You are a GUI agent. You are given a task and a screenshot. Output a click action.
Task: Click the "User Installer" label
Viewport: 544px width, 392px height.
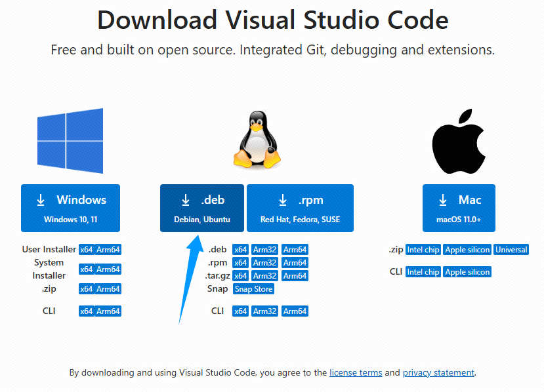(x=49, y=249)
